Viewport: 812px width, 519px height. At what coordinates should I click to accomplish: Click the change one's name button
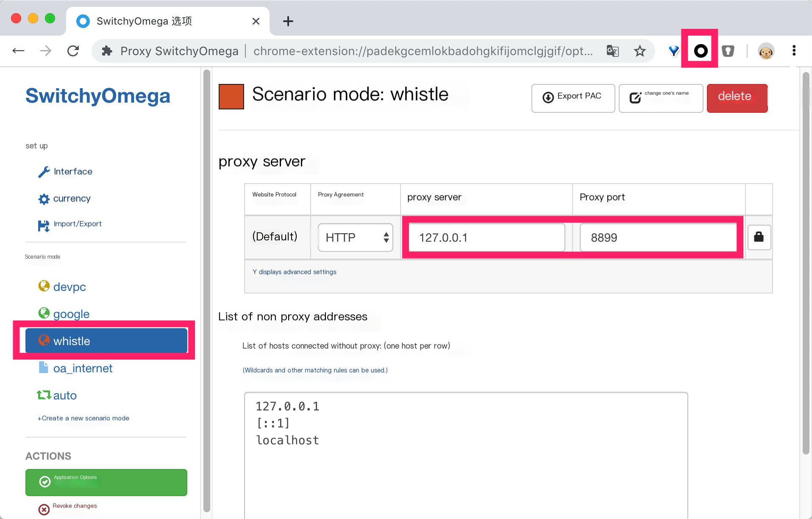(661, 98)
